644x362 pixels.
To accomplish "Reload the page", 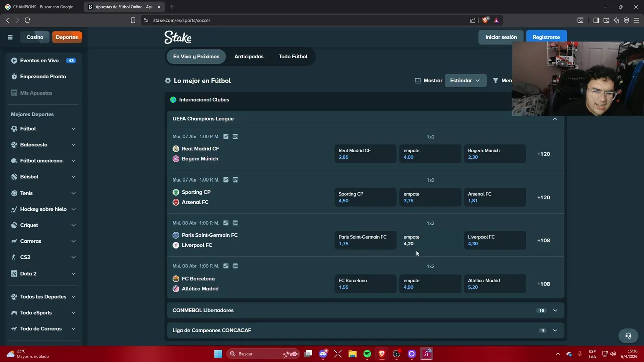I will pos(27,20).
